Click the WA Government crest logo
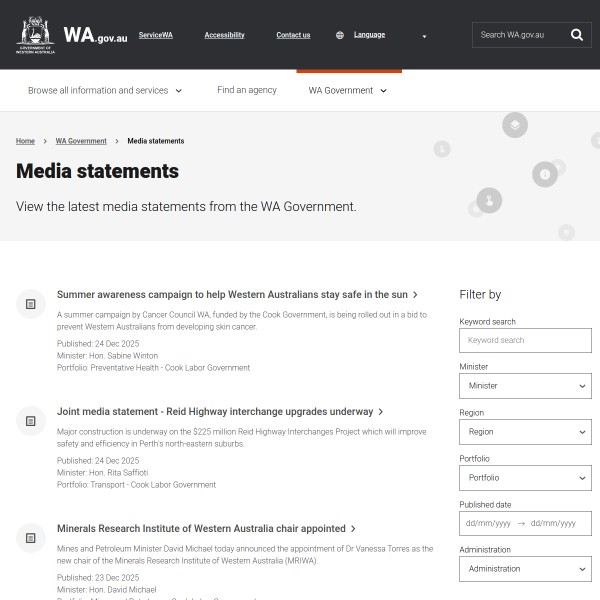The height and width of the screenshot is (600, 600). 36,34
